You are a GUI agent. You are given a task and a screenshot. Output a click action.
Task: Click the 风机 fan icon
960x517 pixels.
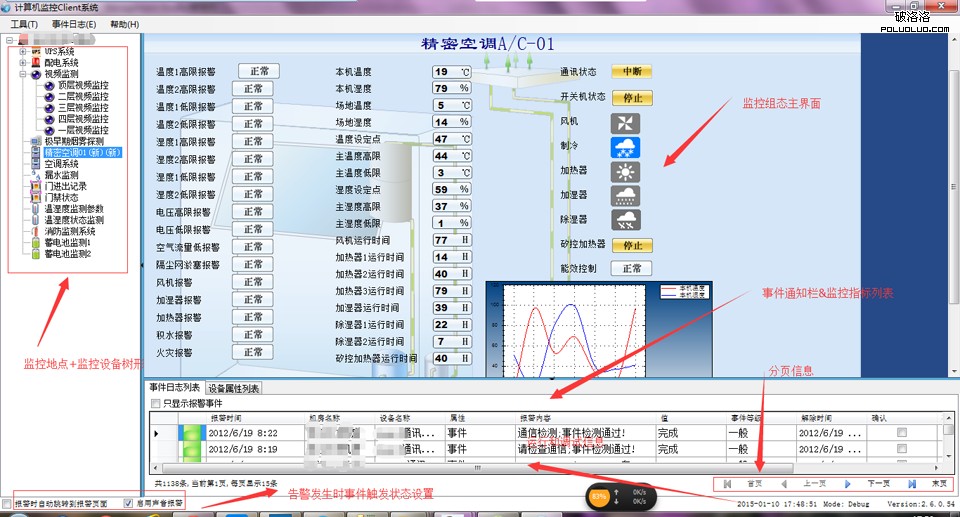tap(626, 123)
